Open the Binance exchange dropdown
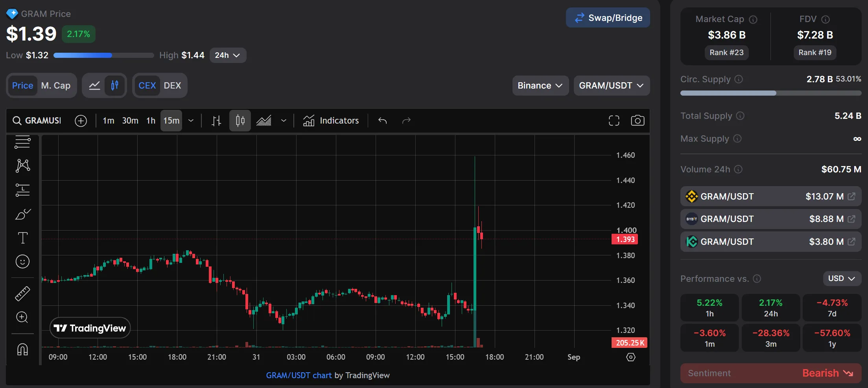 point(540,85)
